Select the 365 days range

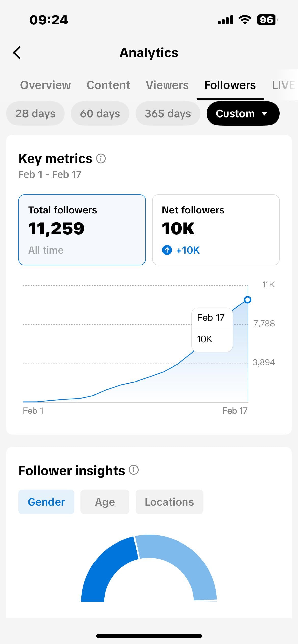point(168,113)
